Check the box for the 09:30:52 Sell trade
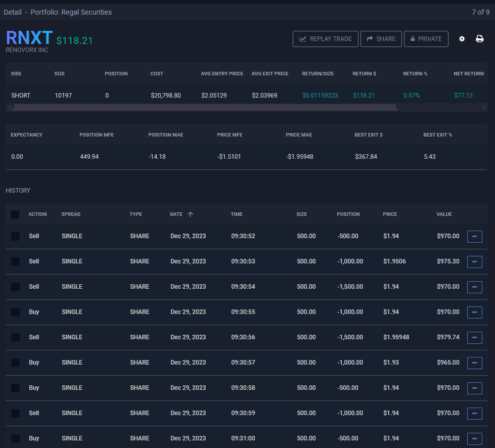The image size is (495, 448). click(x=15, y=236)
